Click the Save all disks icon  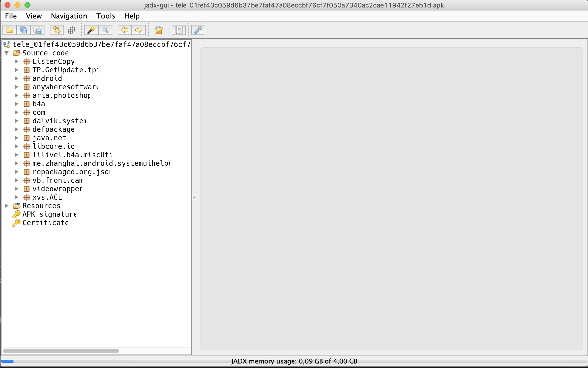pyautogui.click(x=23, y=30)
